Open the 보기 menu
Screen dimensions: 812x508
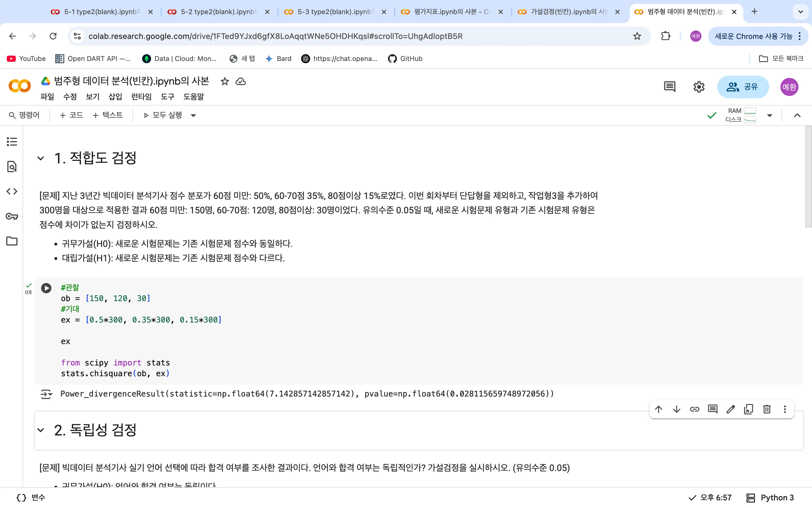coord(92,97)
